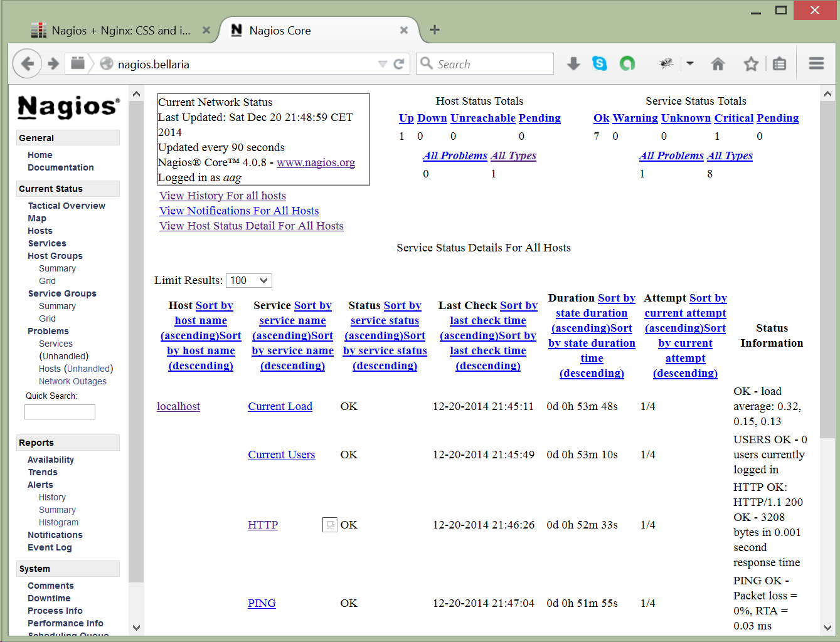Bookmark this page with the star icon

(751, 63)
